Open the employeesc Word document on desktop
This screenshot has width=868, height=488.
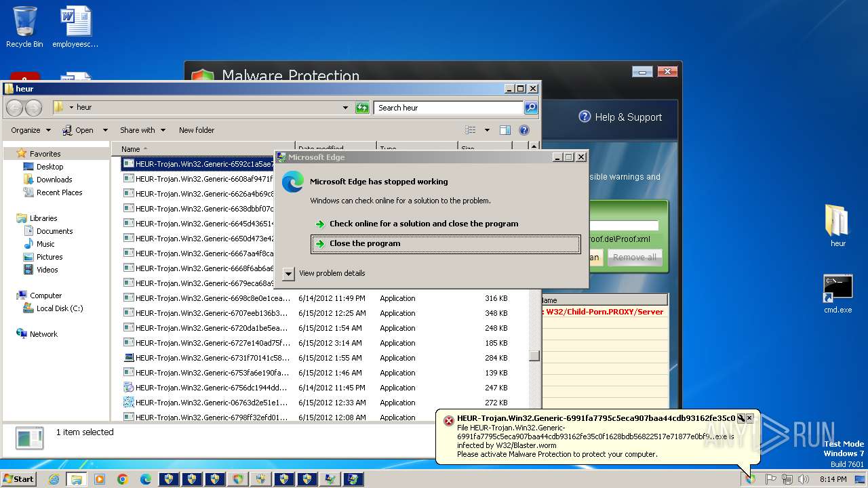click(x=75, y=27)
